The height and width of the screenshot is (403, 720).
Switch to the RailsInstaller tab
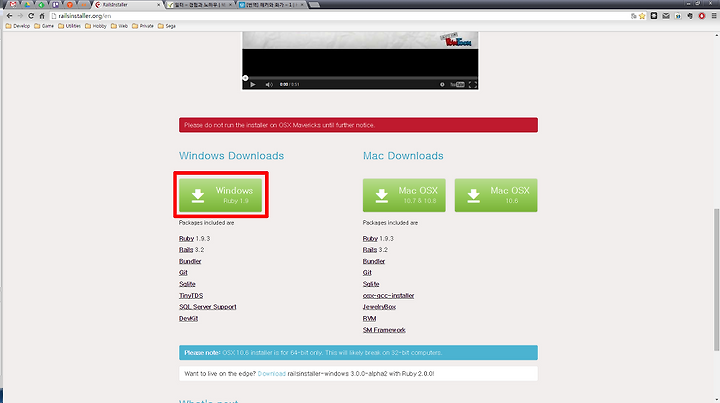point(126,5)
